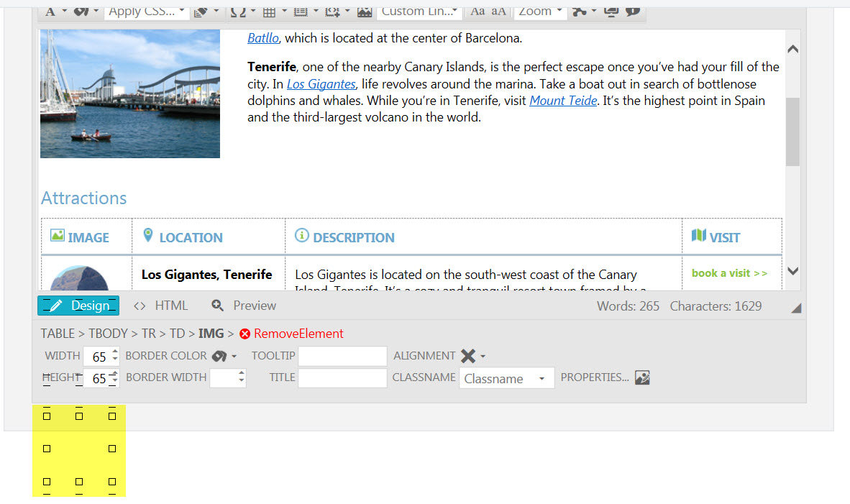Click the book a visit link
Viewport: 850px width, 504px height.
[730, 273]
